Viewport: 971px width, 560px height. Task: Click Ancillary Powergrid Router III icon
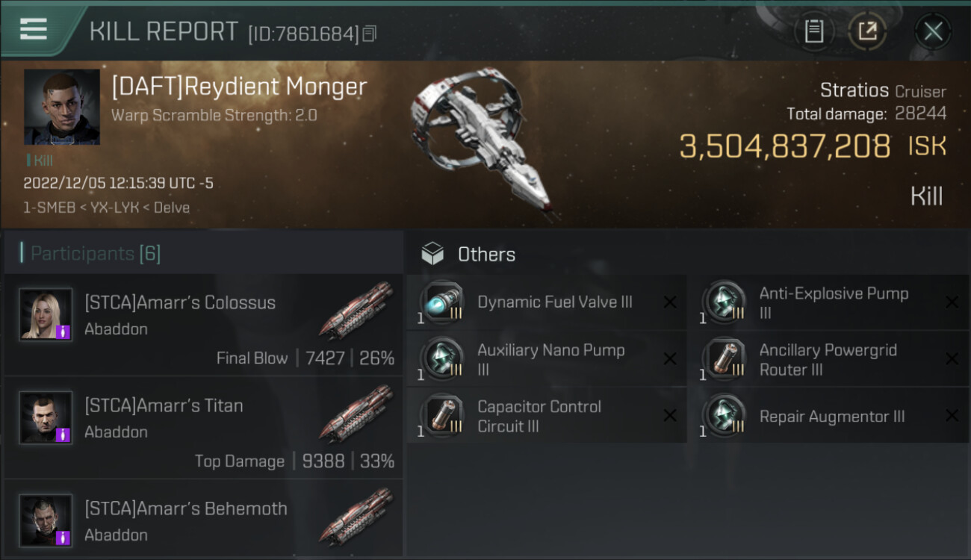coord(724,359)
